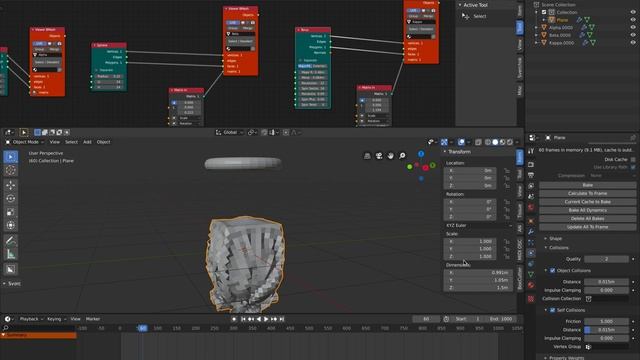Image resolution: width=640 pixels, height=360 pixels.
Task: Open the Render properties tab icon
Action: coord(531,164)
